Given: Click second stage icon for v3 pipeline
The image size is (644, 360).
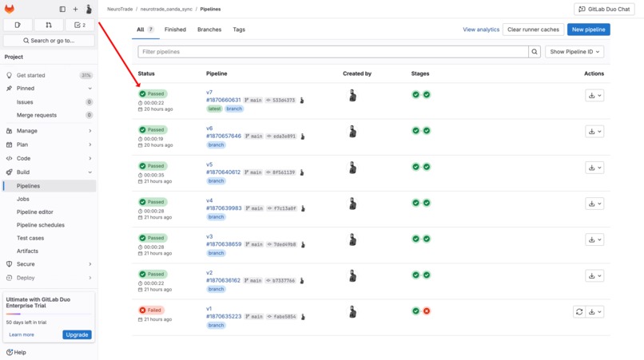Looking at the screenshot, I should pyautogui.click(x=427, y=239).
